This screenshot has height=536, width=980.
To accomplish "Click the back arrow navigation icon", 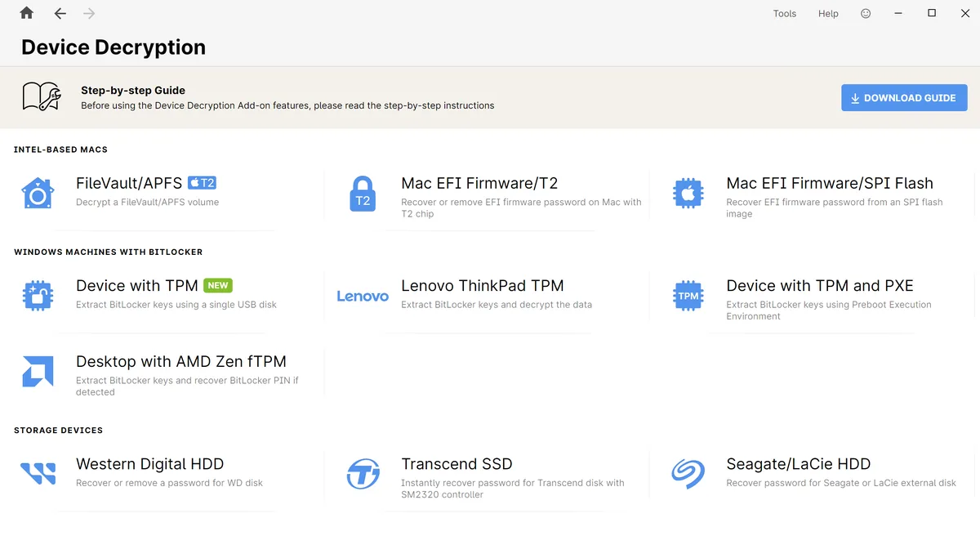I will click(60, 13).
